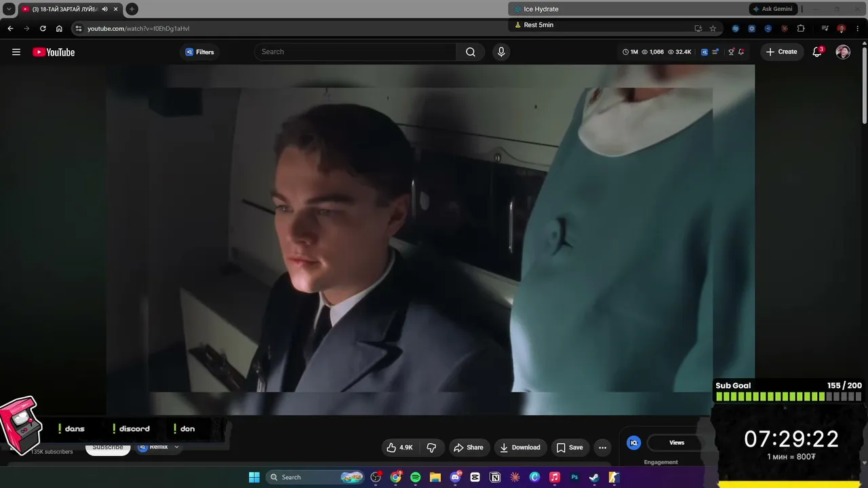The image size is (868, 488).
Task: Expand the tab search dropdown
Action: (x=9, y=9)
